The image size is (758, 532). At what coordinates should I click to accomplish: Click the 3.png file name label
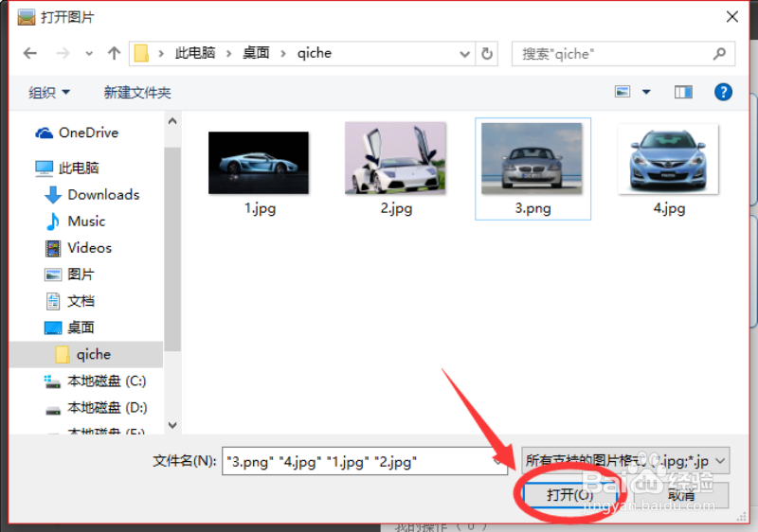tap(532, 208)
